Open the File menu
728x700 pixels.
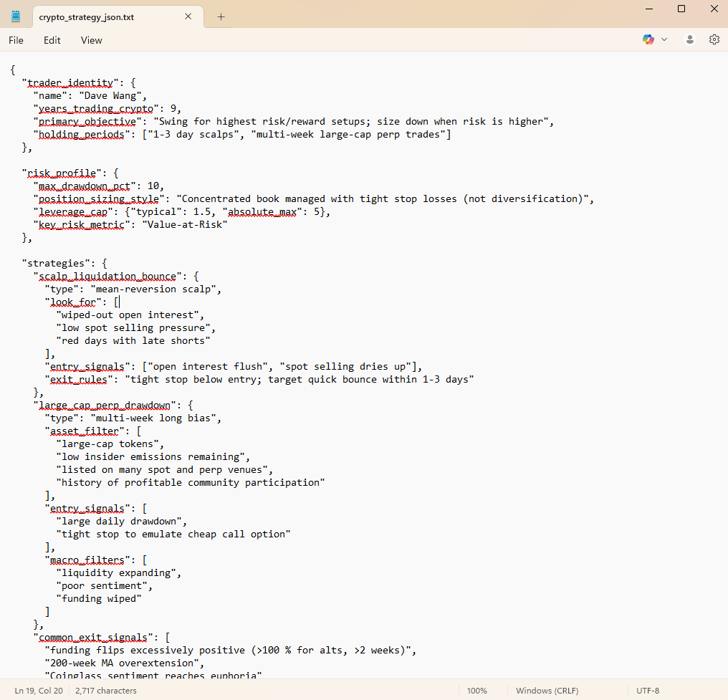[16, 40]
